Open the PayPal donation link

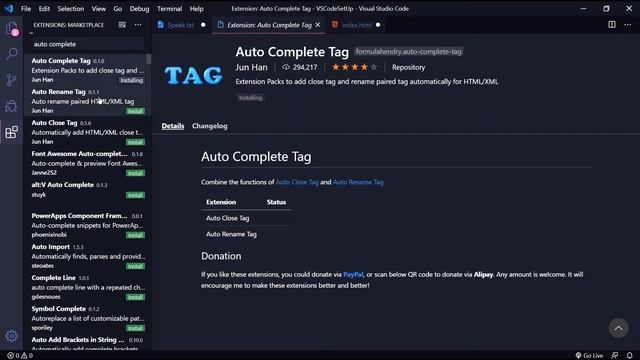[x=353, y=274]
